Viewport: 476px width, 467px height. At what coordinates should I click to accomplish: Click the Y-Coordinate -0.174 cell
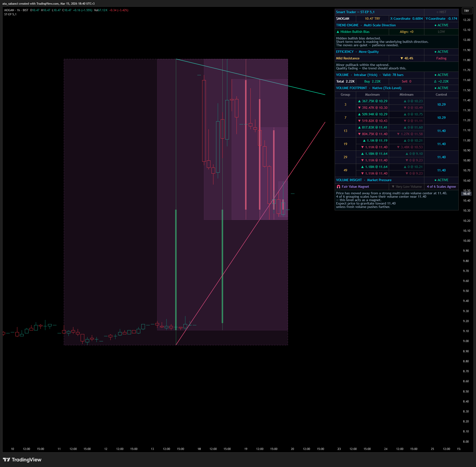click(x=441, y=19)
